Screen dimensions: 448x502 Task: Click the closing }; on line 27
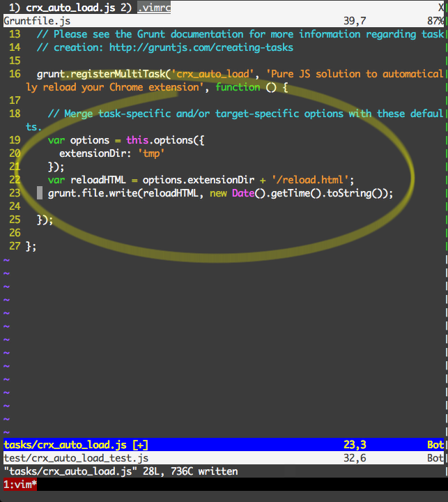point(31,246)
